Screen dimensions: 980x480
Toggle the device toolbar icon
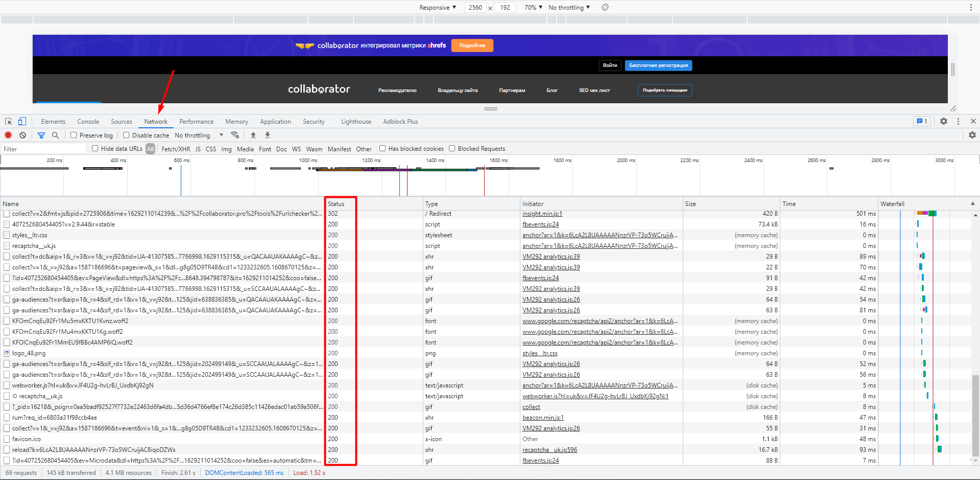click(22, 121)
